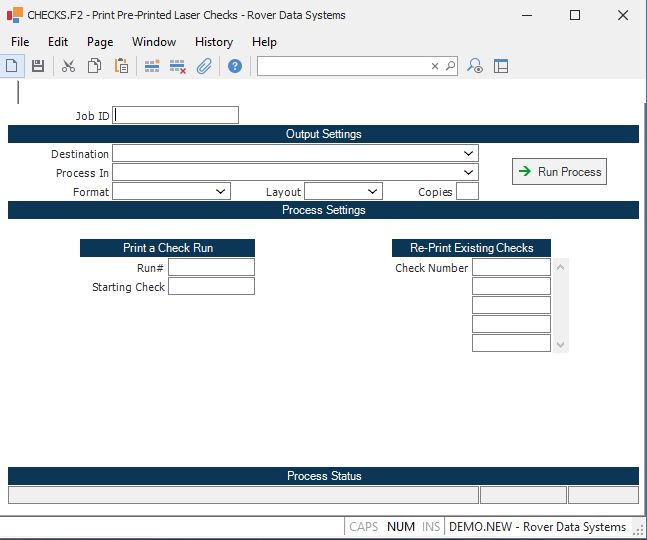The image size is (647, 540).
Task: Click the Save disk icon
Action: 38,66
